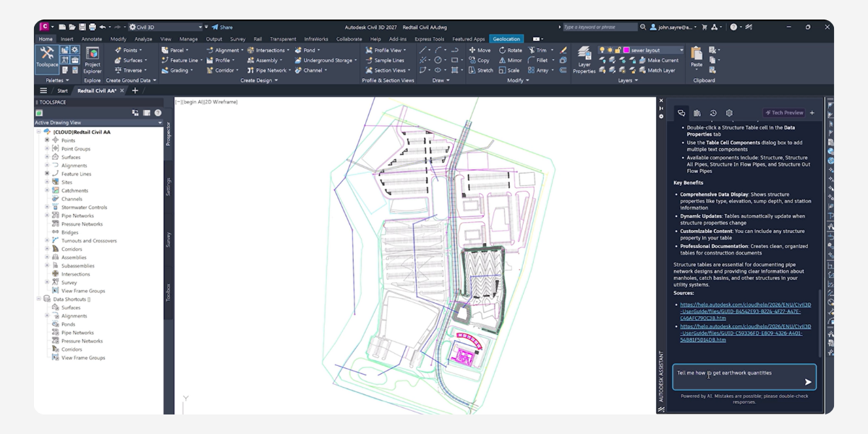Screen dimensions: 868x434
Task: Toggle the sewer layout layer lightbulb on/off
Action: [602, 51]
